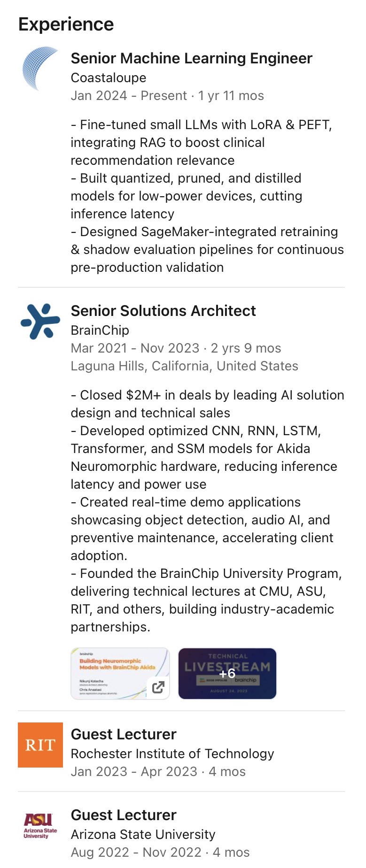366x868 pixels.
Task: Open Guest Lecturer title above Rochester Institute
Action: pos(124,734)
